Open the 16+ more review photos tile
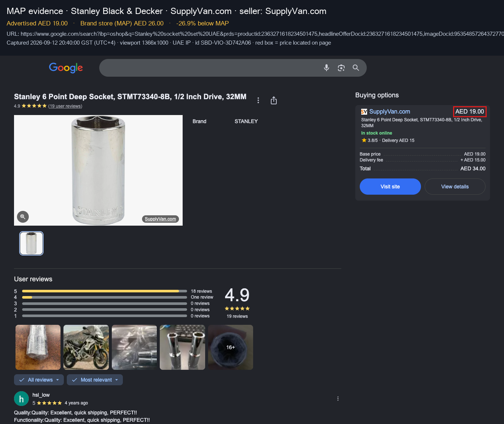Viewport: 504px width, 424px height. pos(231,347)
